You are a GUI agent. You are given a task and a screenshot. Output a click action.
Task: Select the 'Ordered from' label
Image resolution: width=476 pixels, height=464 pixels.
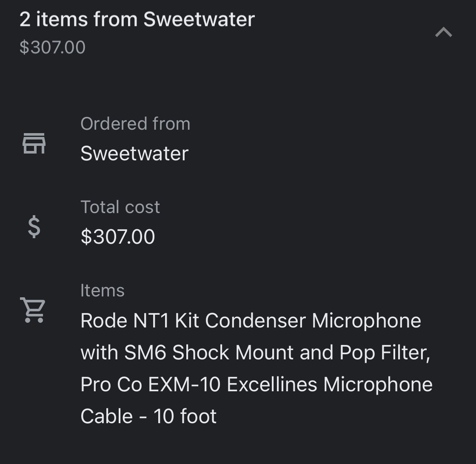pos(135,123)
